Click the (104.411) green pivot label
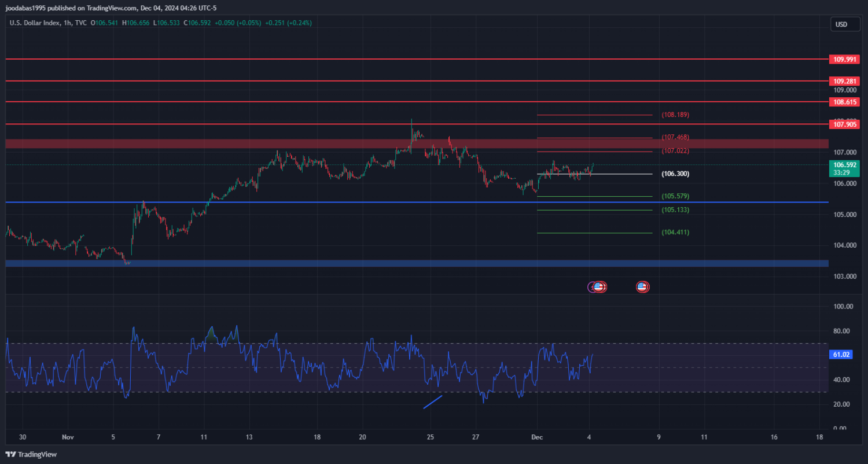The width and height of the screenshot is (868, 464). tap(675, 232)
